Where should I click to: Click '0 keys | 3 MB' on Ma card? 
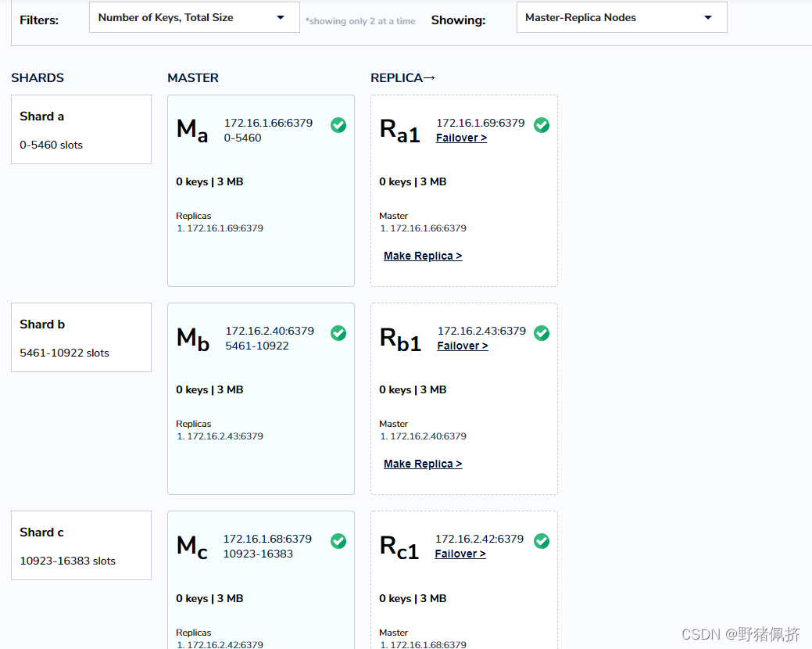[209, 182]
